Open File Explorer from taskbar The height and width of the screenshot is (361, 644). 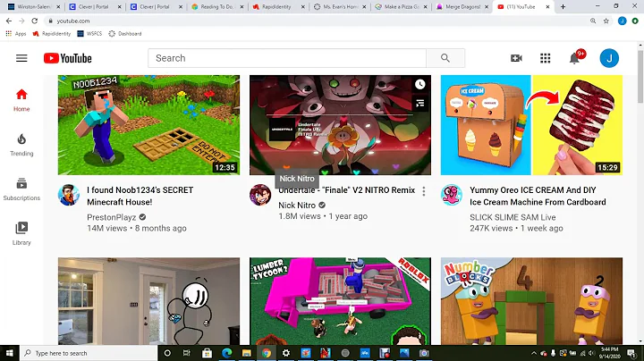click(247, 353)
